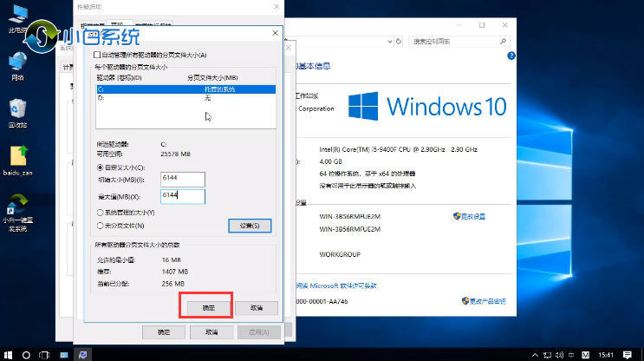Click the Show desktop strip
This screenshot has height=361, width=644.
pyautogui.click(x=642, y=355)
